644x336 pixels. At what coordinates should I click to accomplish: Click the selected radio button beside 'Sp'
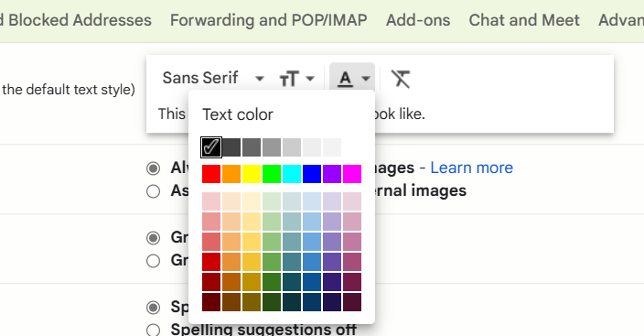point(153,308)
